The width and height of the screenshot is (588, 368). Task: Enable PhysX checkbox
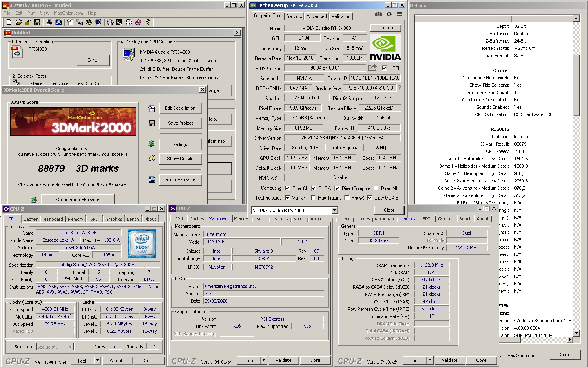click(347, 197)
